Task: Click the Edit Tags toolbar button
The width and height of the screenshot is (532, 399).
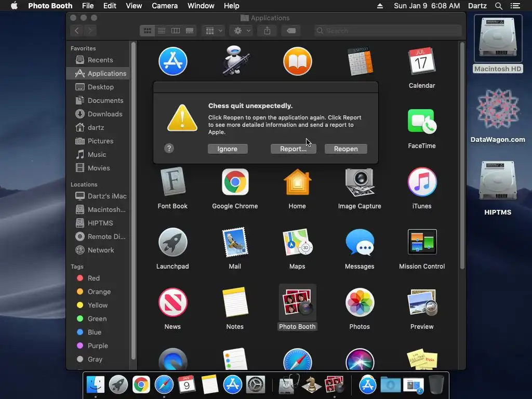Action: pyautogui.click(x=291, y=31)
